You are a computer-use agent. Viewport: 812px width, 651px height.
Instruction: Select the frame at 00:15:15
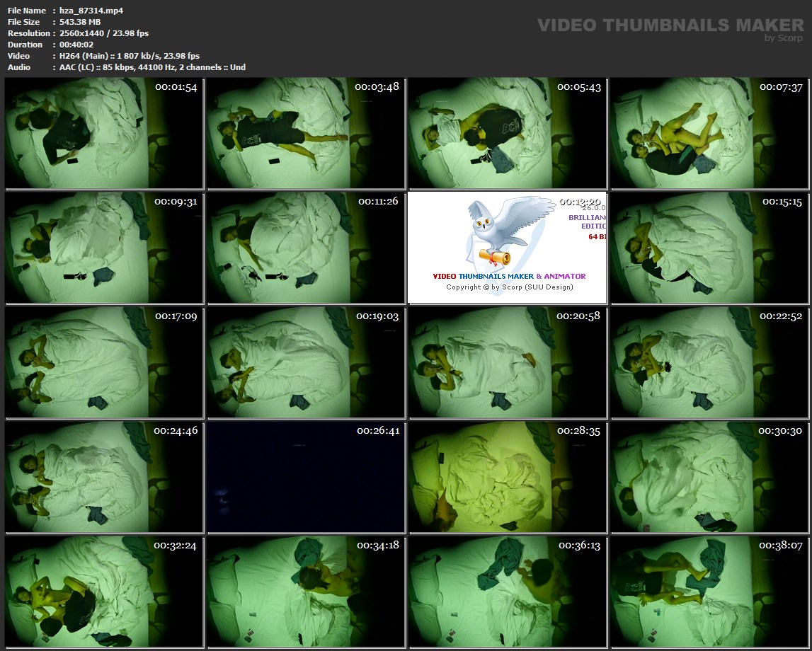(x=709, y=248)
